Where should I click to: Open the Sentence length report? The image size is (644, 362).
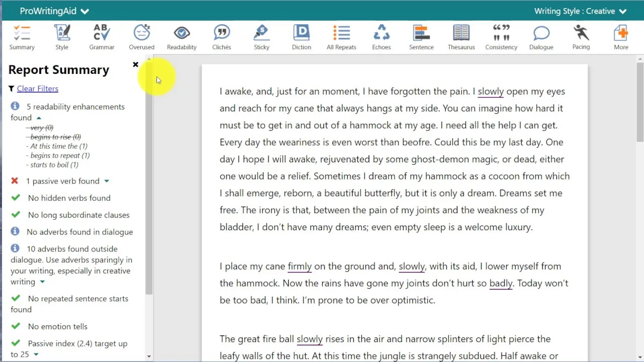point(421,37)
